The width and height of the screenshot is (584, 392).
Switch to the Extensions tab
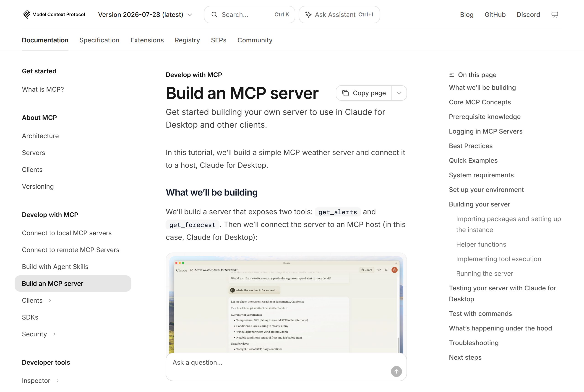tap(147, 40)
